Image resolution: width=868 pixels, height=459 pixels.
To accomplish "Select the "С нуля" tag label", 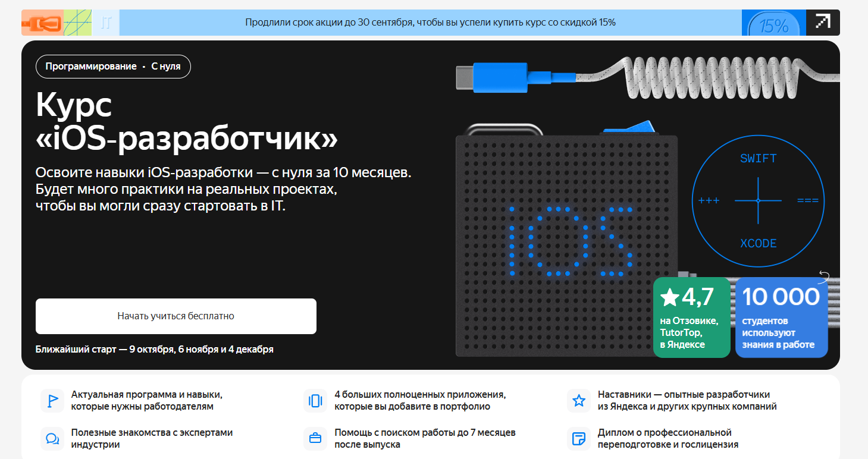I will coord(166,67).
